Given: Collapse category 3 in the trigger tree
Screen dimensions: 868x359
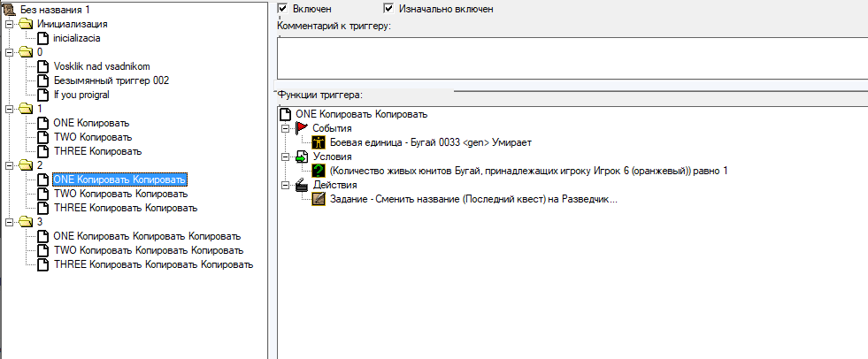Looking at the screenshot, I should point(8,223).
